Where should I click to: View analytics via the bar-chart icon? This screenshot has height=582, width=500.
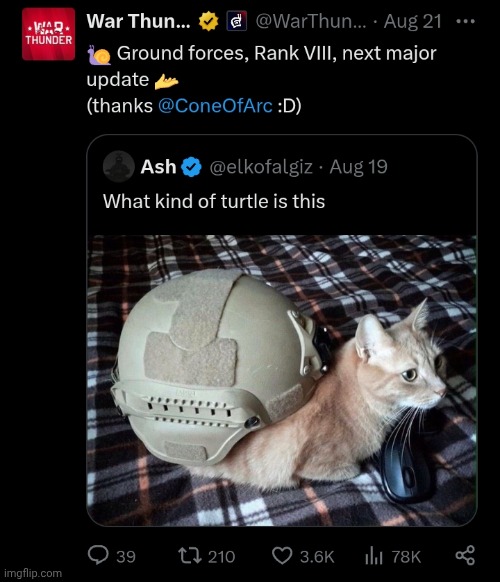[x=373, y=556]
